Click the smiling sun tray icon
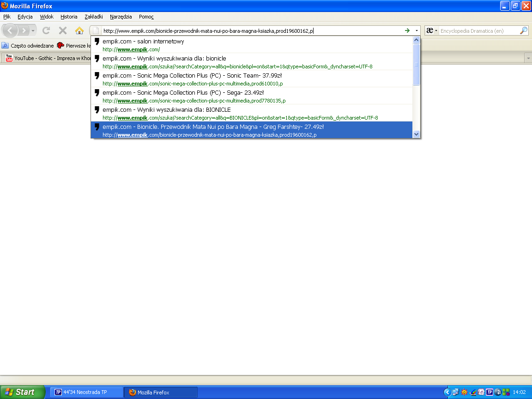 464,392
